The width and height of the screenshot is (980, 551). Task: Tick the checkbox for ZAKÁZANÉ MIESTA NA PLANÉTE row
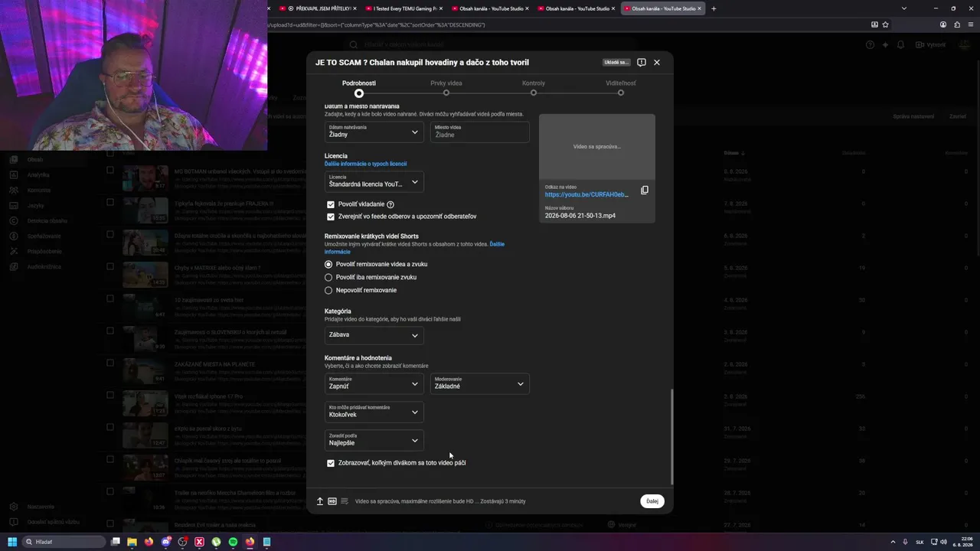click(110, 364)
